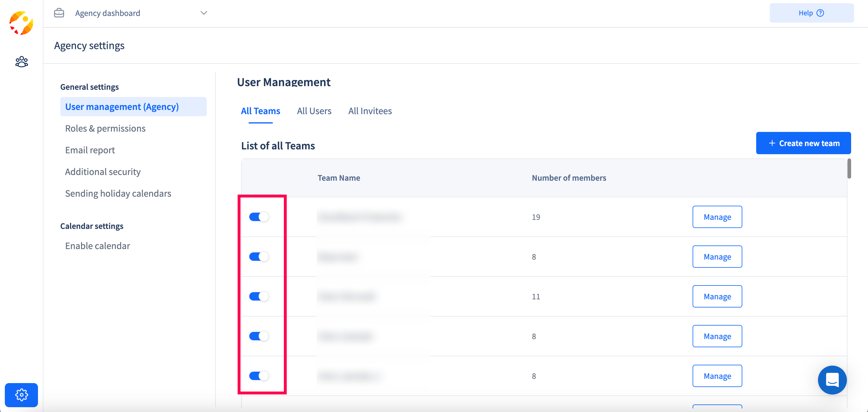868x412 pixels.
Task: Click the Create new team button
Action: [x=803, y=143]
